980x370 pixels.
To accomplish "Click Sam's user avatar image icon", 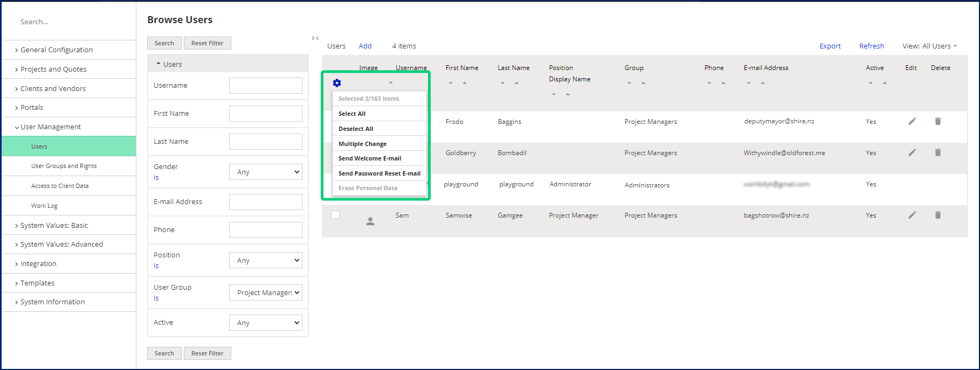I will (x=370, y=221).
